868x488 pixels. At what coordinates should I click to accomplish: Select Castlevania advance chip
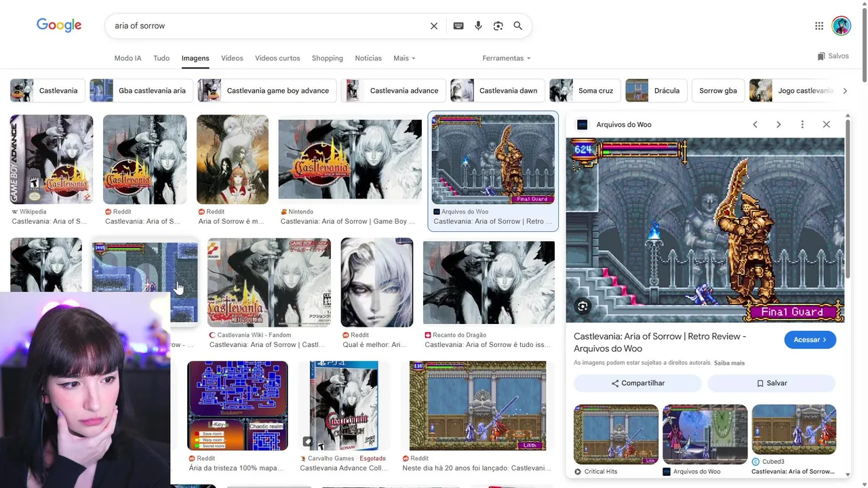393,90
